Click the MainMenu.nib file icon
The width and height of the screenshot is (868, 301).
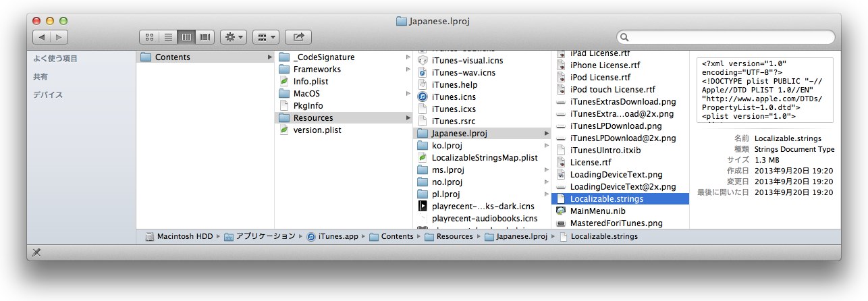pos(560,211)
